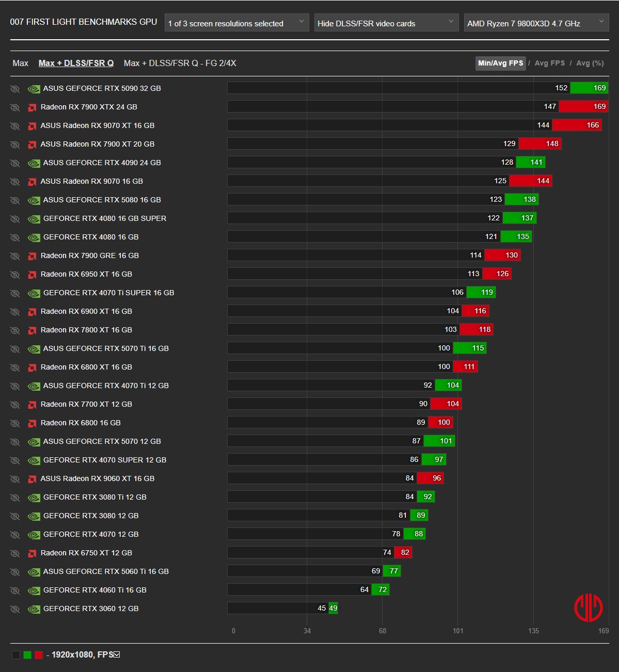Toggle visibility of GeForce RTX 4060 Ti 16 GB

click(x=15, y=590)
